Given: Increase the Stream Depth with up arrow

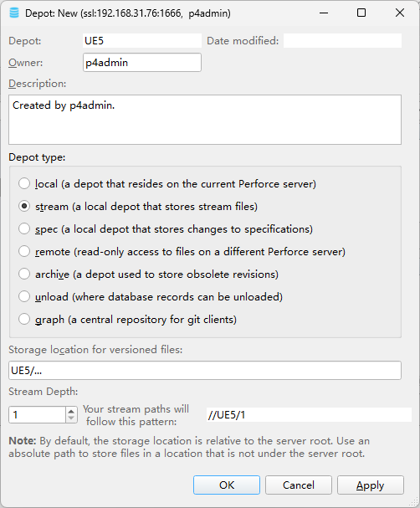Looking at the screenshot, I should click(x=71, y=411).
